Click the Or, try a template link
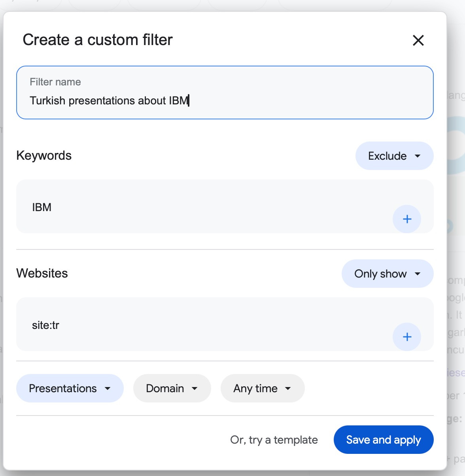 click(x=274, y=440)
